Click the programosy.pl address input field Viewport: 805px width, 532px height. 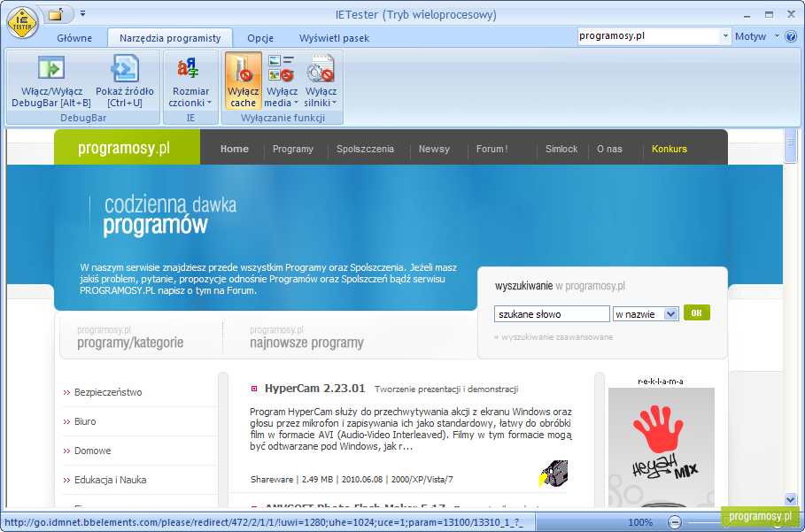[649, 36]
